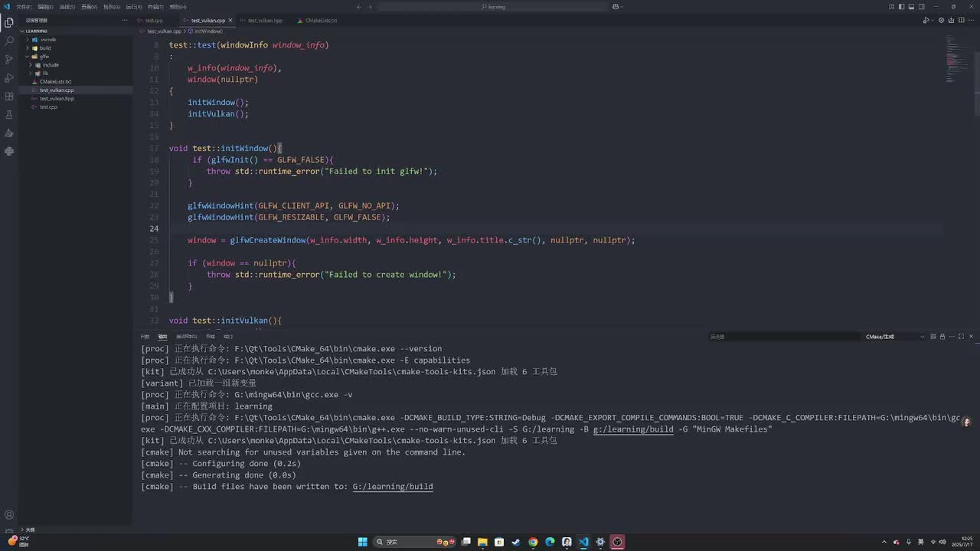The height and width of the screenshot is (551, 980).
Task: Go forward with the navigation arrow
Action: 370,6
